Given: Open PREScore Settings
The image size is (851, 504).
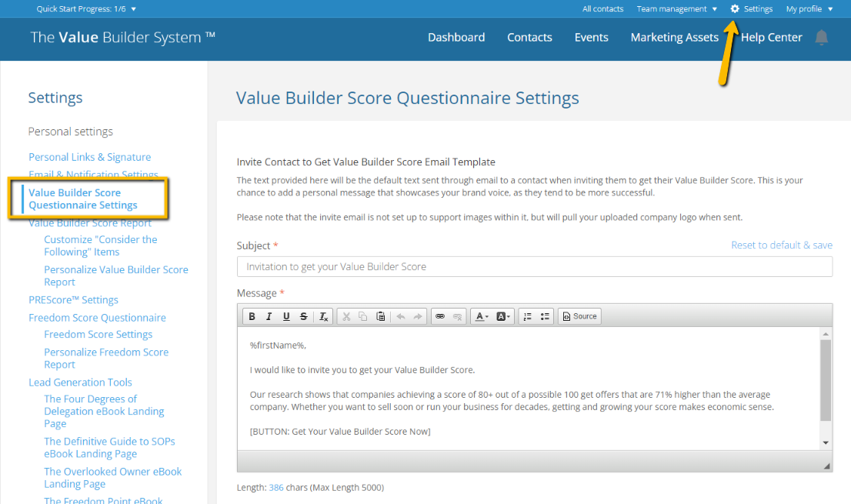Looking at the screenshot, I should tap(73, 300).
